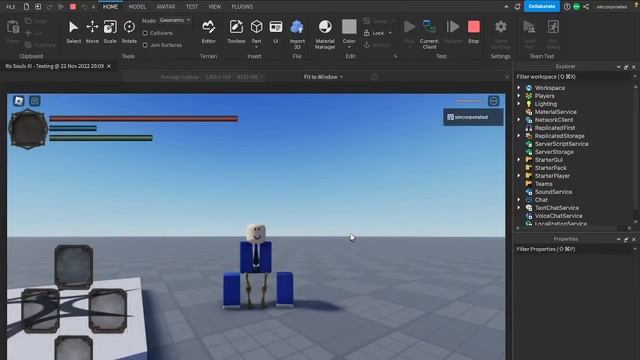Viewport: 640px width, 360px height.
Task: Expand the TextChatService node
Action: 519,208
